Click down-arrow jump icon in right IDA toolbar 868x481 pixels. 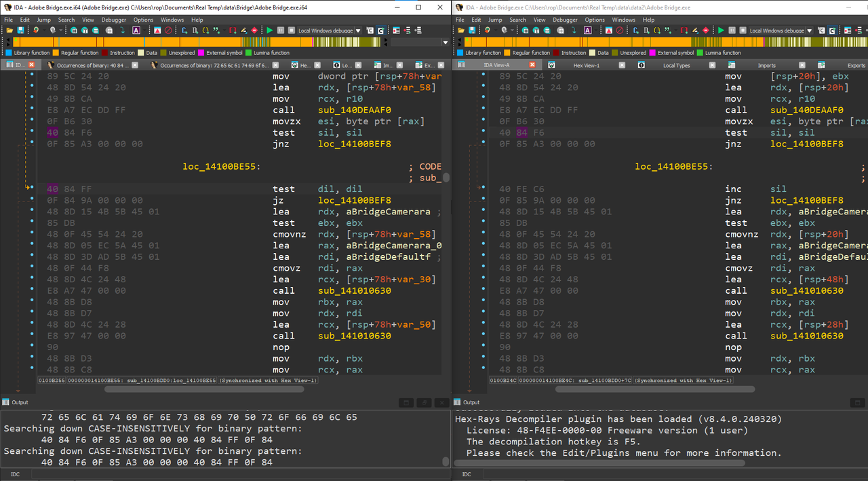573,31
